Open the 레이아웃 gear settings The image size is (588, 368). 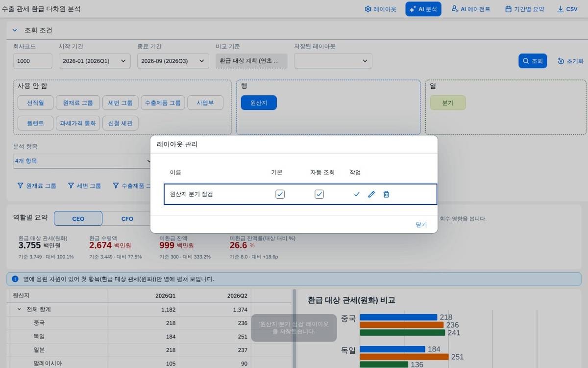(x=380, y=9)
